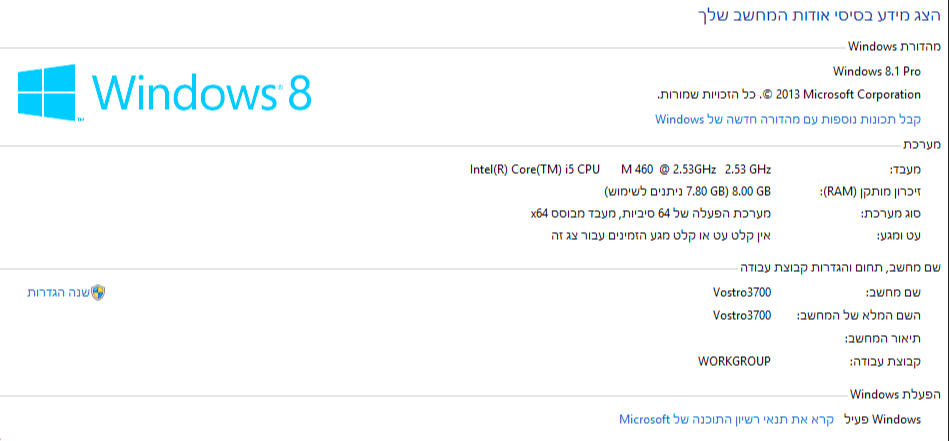The width and height of the screenshot is (949, 441).
Task: Open the שנה הגדרות (change settings) link
Action: tap(59, 293)
